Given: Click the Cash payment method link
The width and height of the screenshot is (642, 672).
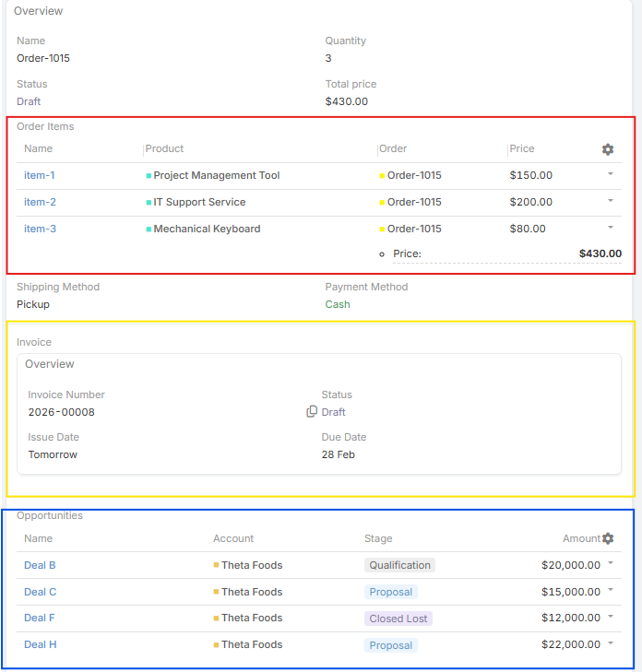Looking at the screenshot, I should pos(338,304).
